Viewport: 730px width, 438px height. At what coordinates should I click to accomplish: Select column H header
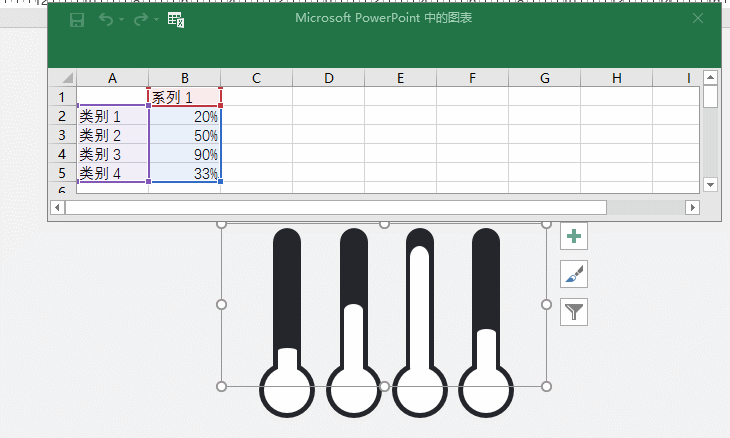pos(617,78)
